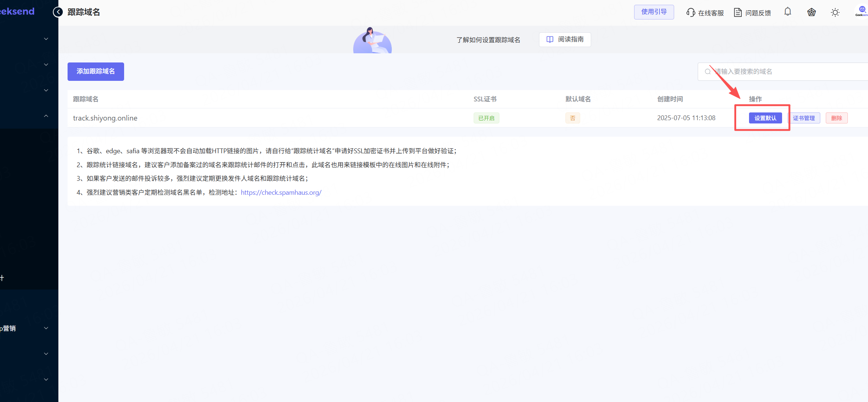Image resolution: width=868 pixels, height=402 pixels.
Task: Open 证书管理 for track.shiyong.online
Action: (804, 118)
